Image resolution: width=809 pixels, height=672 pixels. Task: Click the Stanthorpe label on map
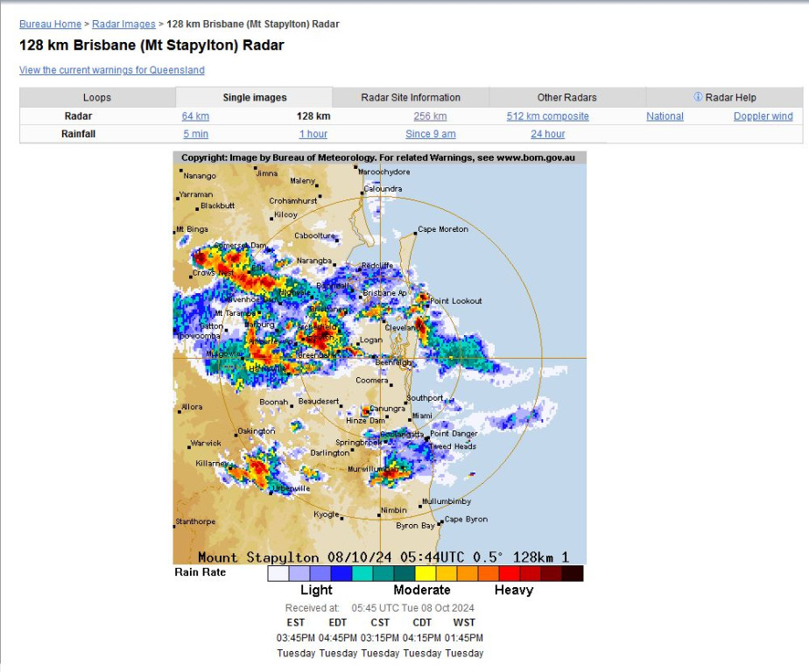coord(195,521)
